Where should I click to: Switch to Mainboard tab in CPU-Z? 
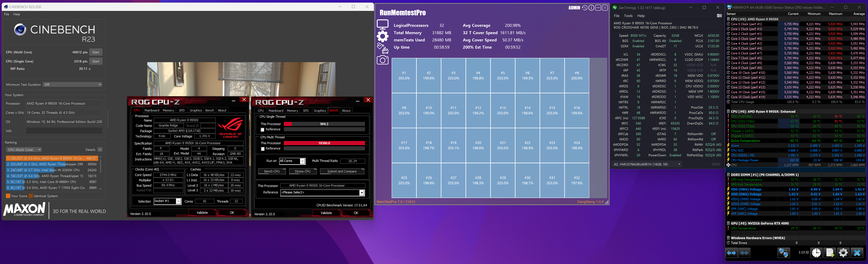click(x=152, y=110)
